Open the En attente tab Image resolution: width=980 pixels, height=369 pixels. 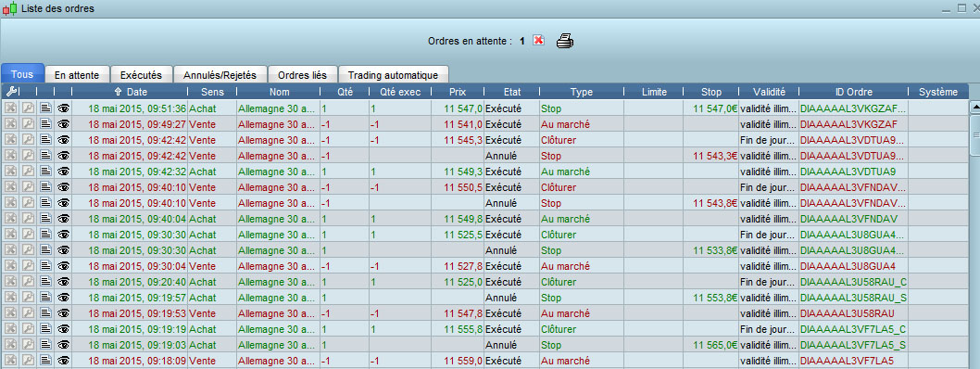77,75
